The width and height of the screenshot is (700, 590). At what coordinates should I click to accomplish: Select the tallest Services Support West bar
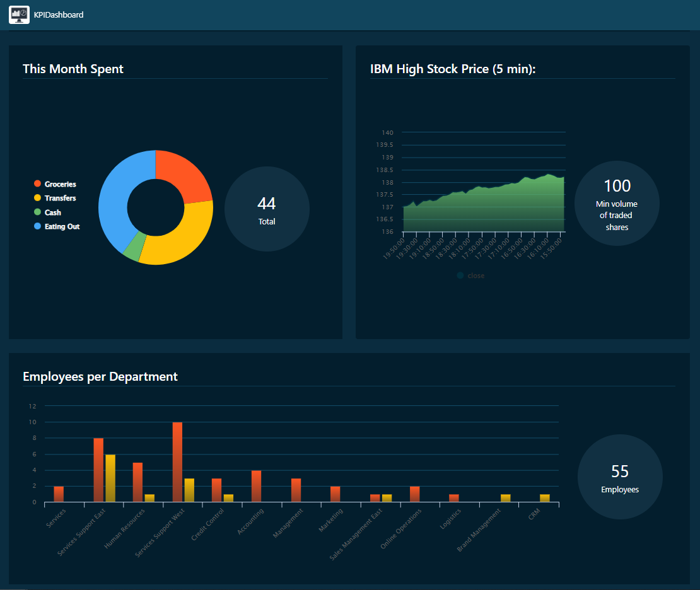[x=177, y=462]
